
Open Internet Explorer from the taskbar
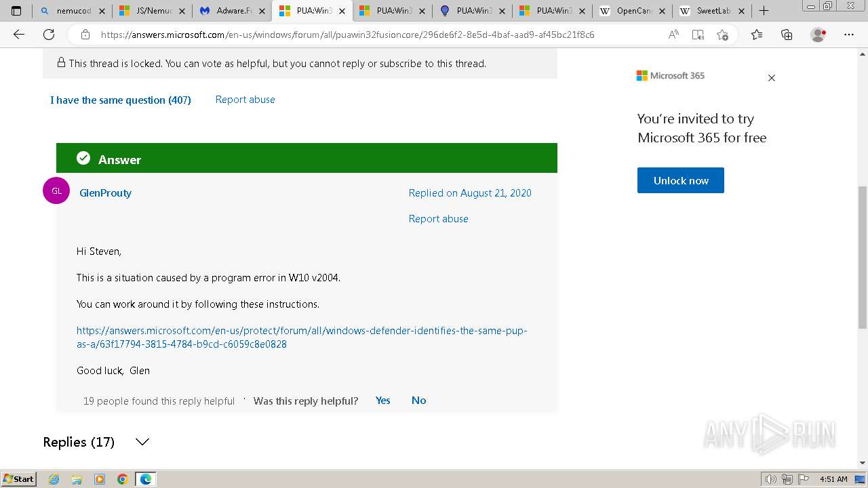click(54, 479)
